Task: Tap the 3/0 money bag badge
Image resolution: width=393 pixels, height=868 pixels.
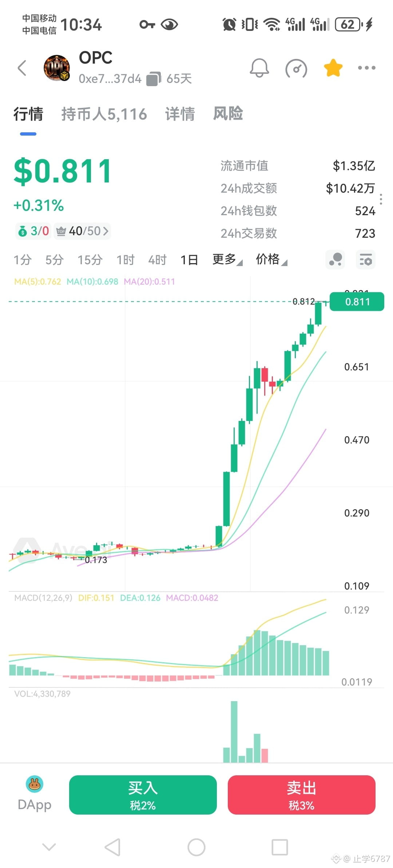Action: (33, 231)
